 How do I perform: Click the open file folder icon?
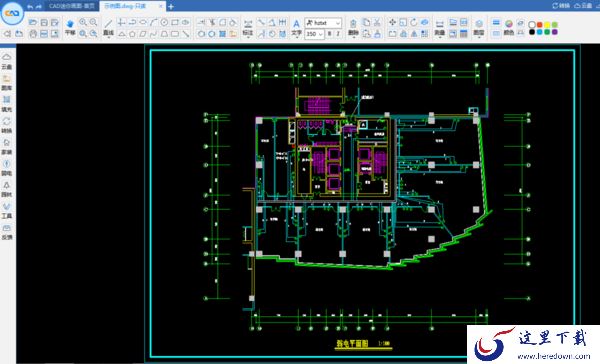click(x=33, y=23)
